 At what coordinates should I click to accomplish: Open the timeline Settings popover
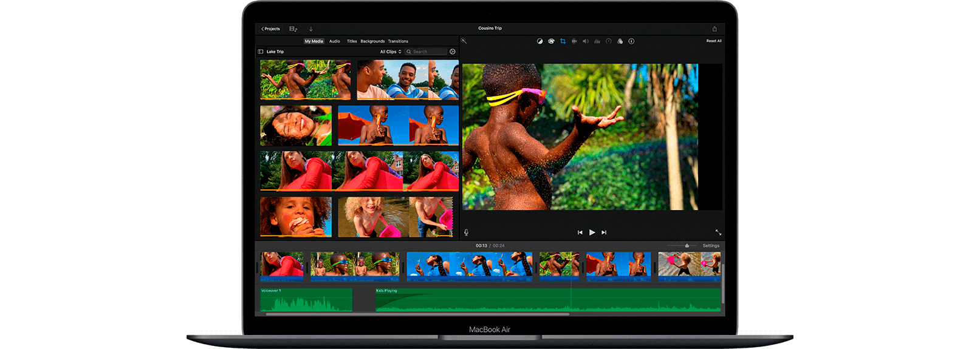point(711,246)
